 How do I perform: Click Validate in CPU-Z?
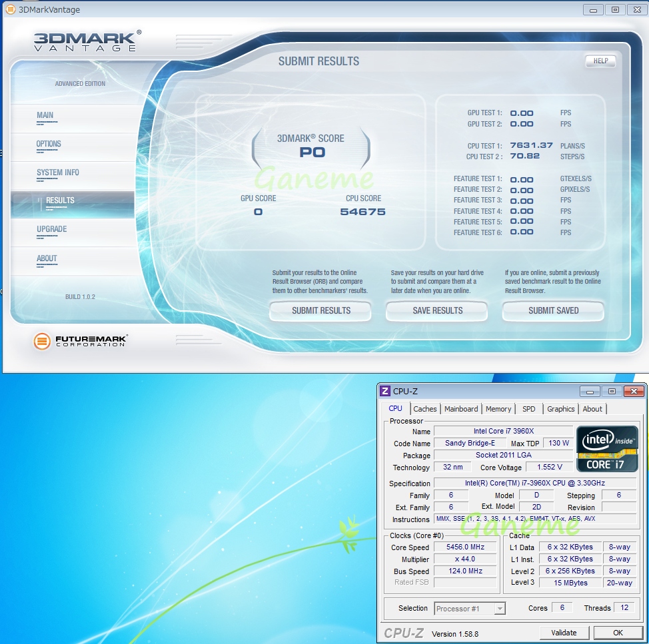[564, 633]
